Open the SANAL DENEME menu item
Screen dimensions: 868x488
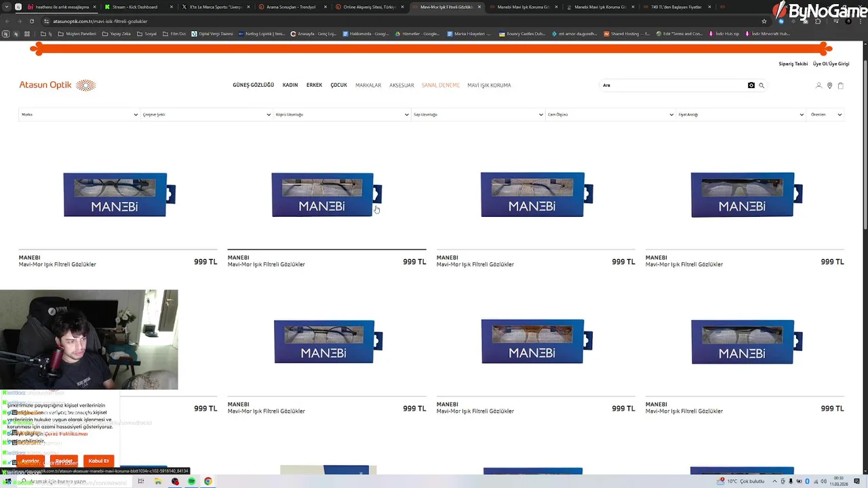point(441,85)
